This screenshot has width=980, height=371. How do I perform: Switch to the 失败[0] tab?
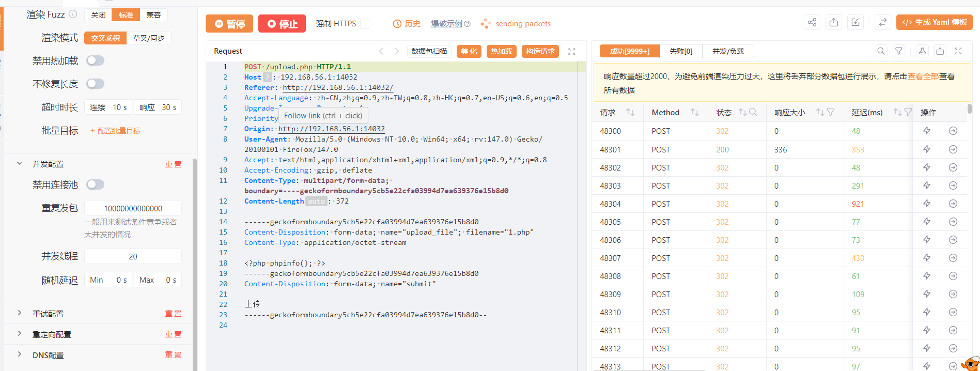pyautogui.click(x=681, y=51)
